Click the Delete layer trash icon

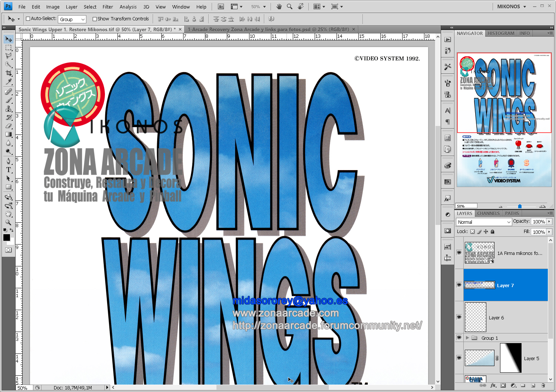pyautogui.click(x=543, y=385)
